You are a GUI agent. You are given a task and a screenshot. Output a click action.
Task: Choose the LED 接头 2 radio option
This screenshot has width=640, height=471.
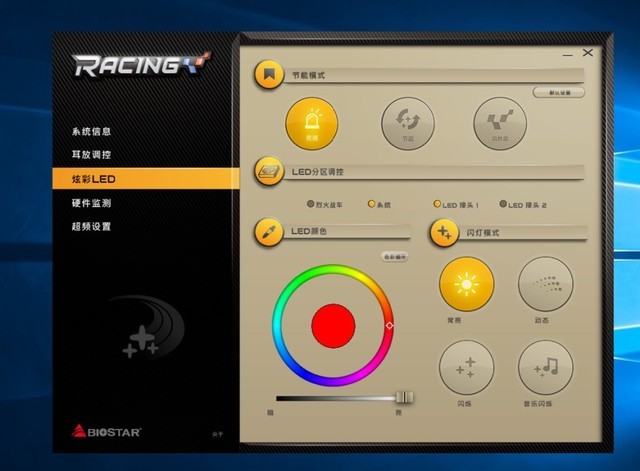503,204
